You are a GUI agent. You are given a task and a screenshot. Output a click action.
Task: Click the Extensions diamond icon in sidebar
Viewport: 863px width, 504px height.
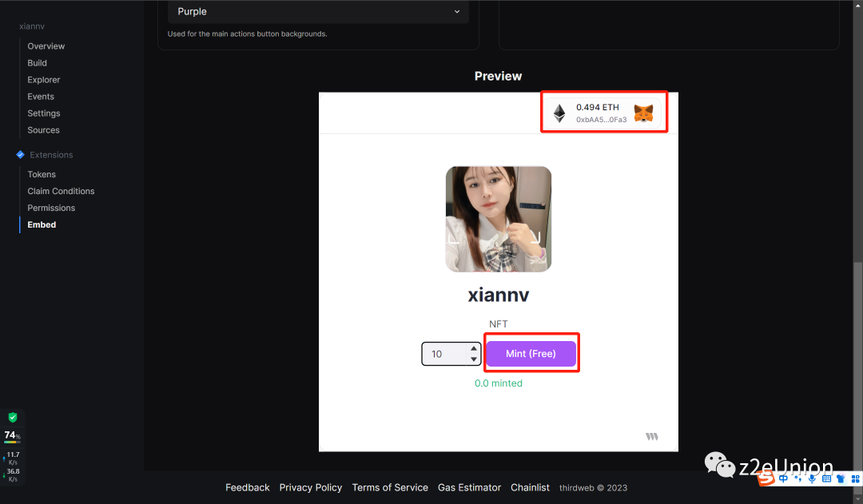click(21, 155)
